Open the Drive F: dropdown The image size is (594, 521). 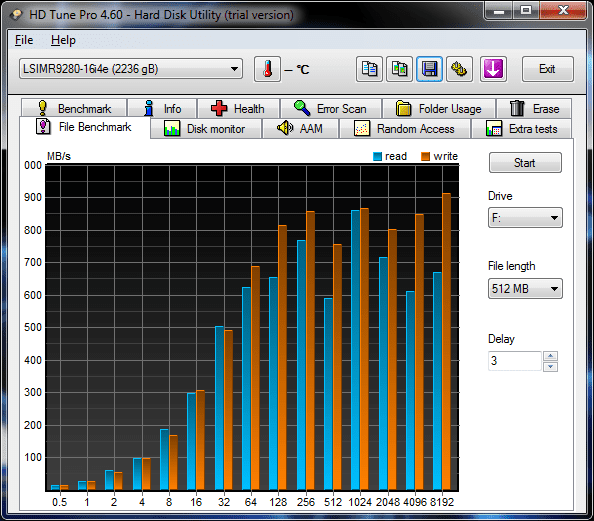(525, 218)
